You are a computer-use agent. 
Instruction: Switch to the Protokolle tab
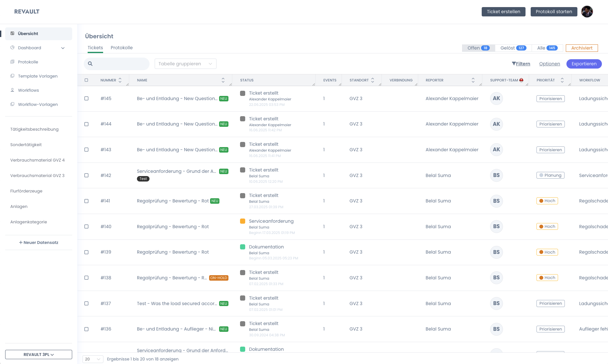(x=121, y=48)
